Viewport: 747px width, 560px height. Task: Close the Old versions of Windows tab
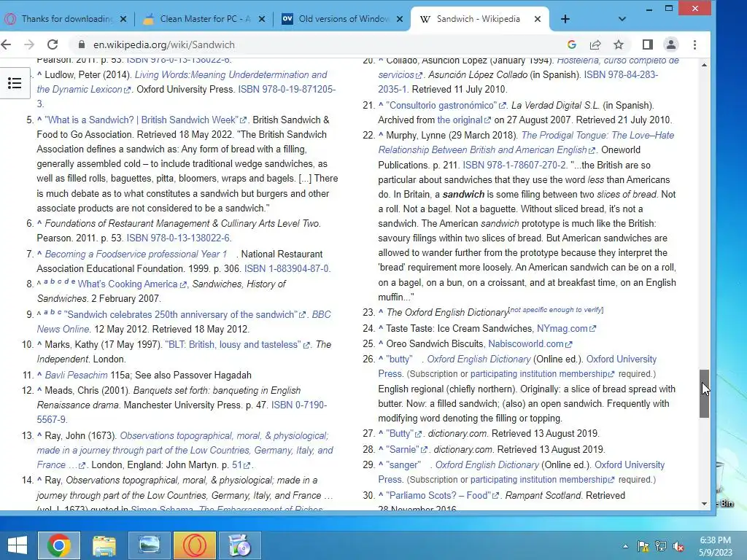coord(400,19)
